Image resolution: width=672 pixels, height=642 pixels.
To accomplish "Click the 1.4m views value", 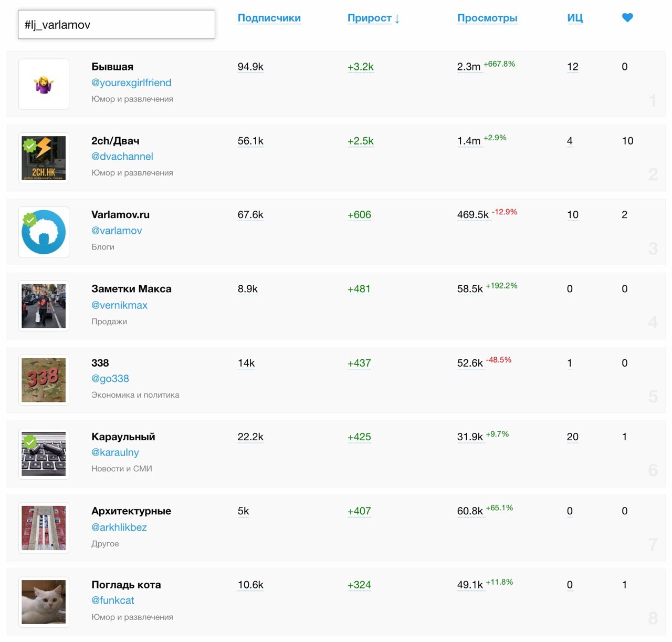I will tap(469, 141).
